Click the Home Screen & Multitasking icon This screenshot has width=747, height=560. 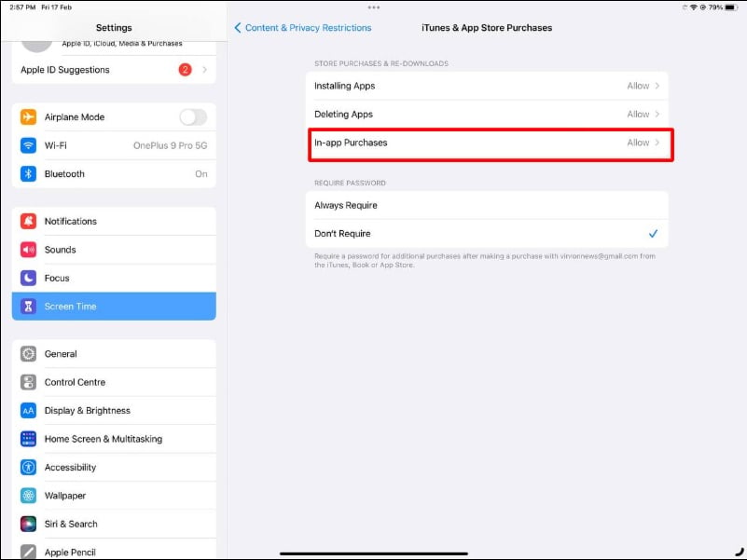point(28,439)
